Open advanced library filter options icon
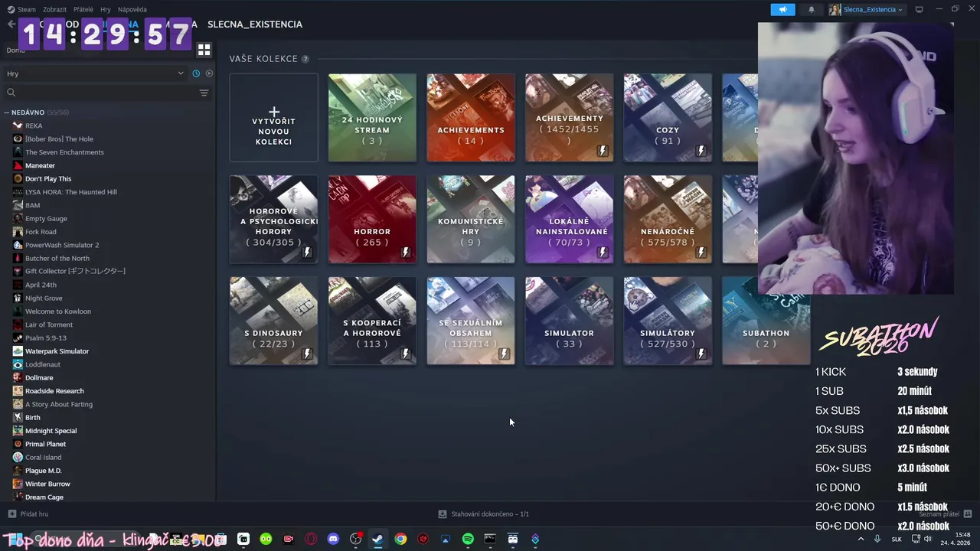The image size is (980, 551). tap(204, 93)
